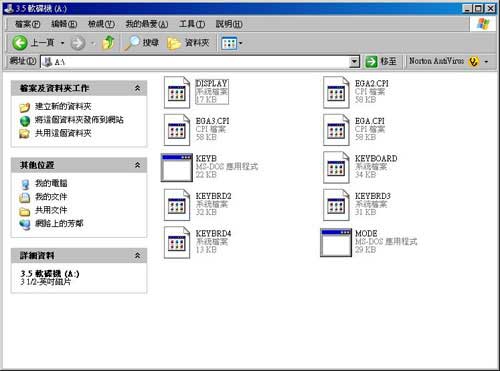The image size is (500, 371).
Task: Click 將這個資料夾發佈到網站 link
Action: 79,120
